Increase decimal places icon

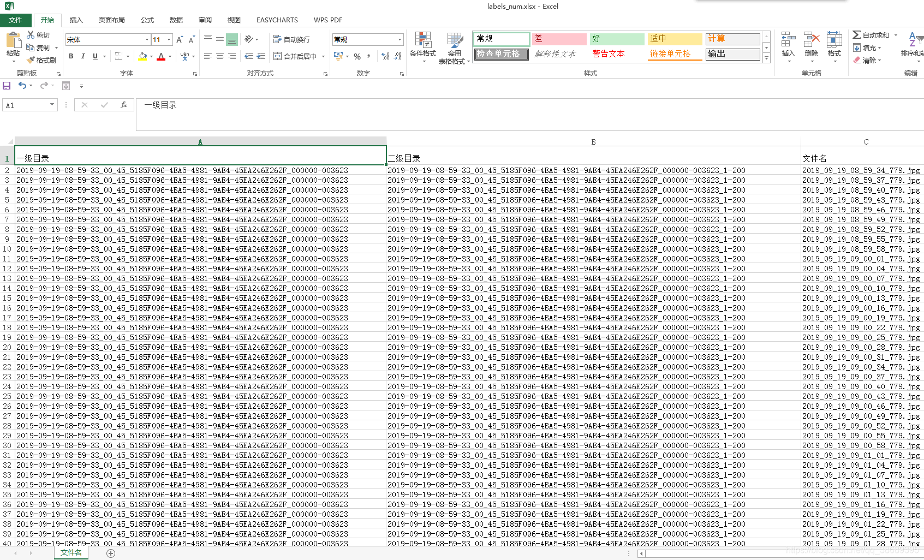(x=386, y=56)
